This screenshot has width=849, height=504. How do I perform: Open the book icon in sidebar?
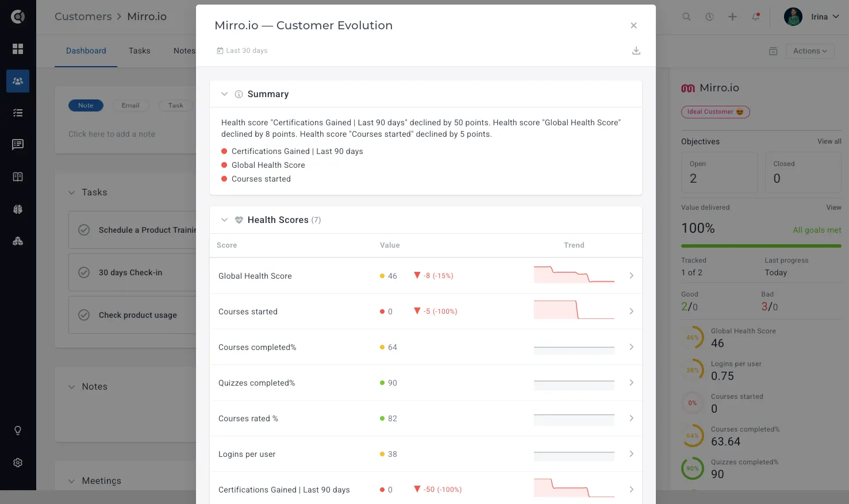point(18,177)
